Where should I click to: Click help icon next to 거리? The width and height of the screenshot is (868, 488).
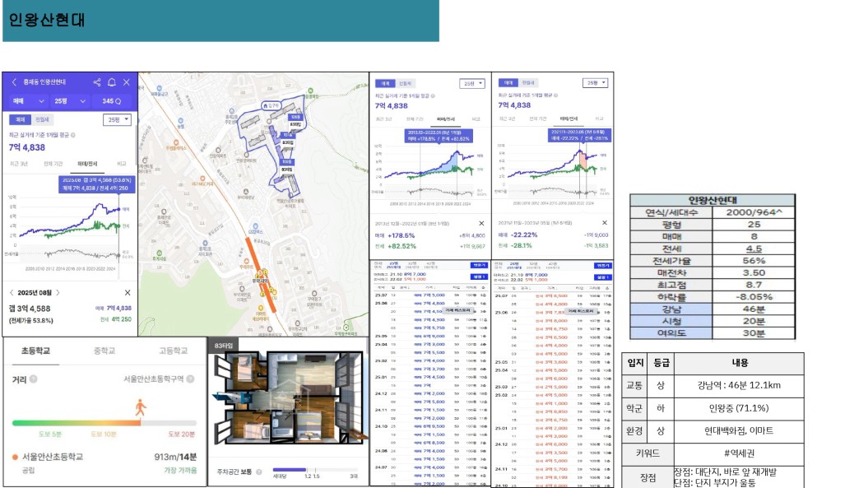pyautogui.click(x=33, y=379)
